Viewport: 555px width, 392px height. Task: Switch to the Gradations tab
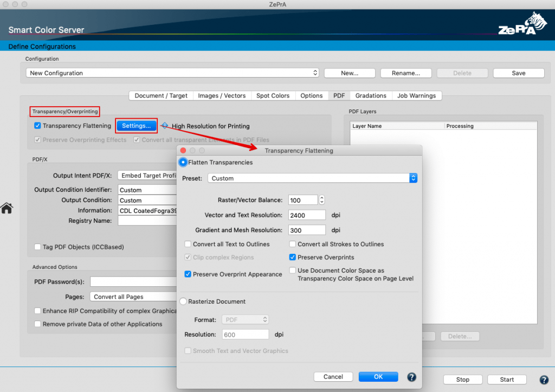click(370, 95)
